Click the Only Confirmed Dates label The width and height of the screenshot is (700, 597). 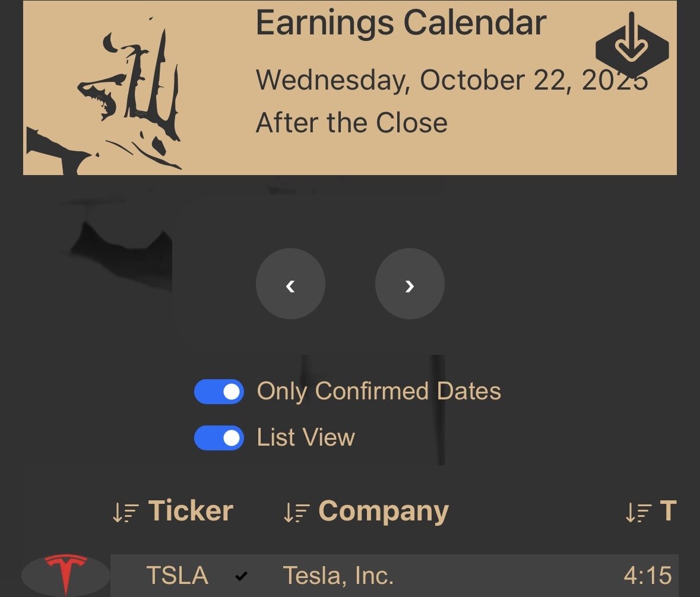coord(379,392)
